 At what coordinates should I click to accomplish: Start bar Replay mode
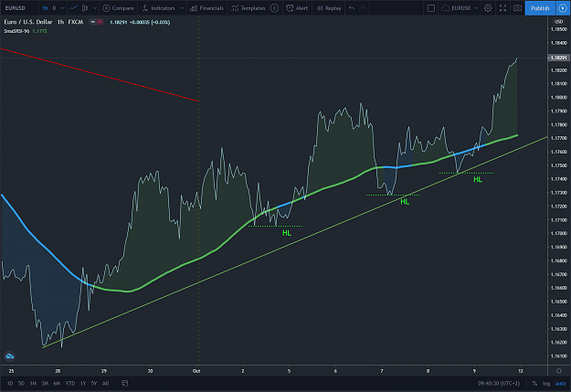point(329,7)
